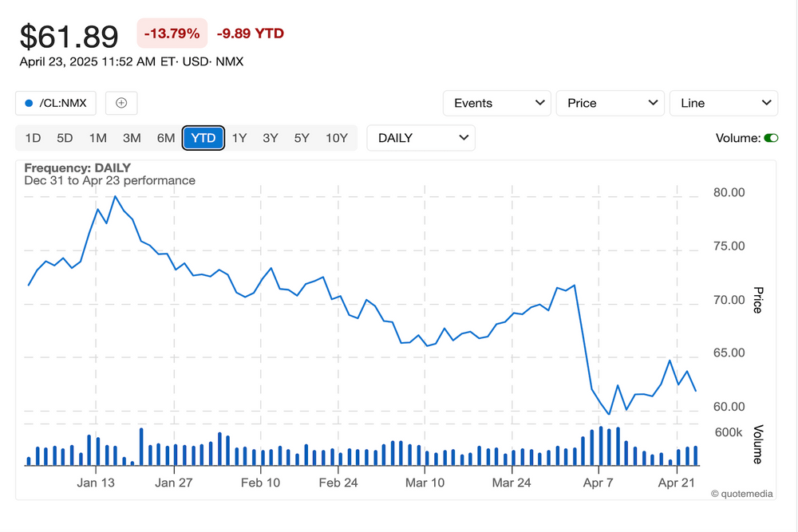Toggle the Volume switch off

[x=771, y=138]
